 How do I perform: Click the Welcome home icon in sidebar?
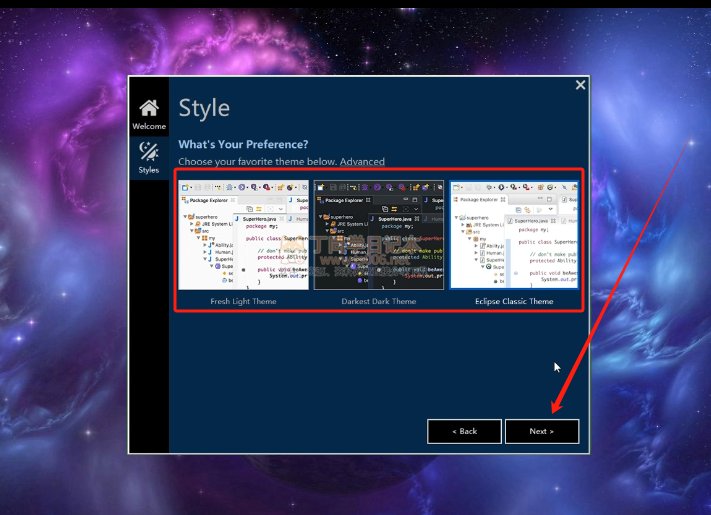148,108
